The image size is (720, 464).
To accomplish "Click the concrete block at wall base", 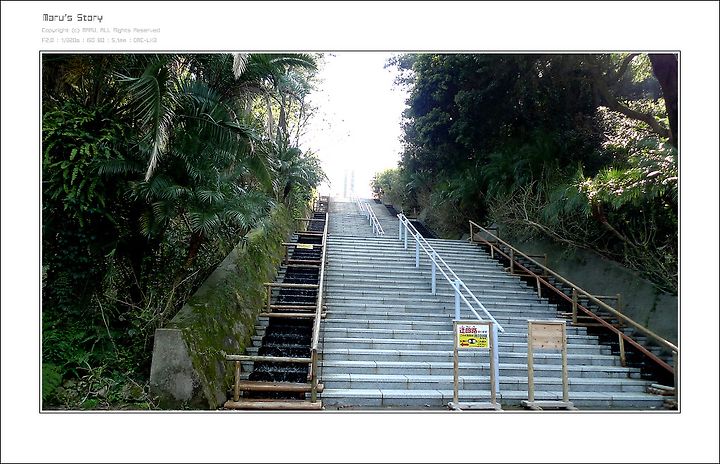I will click(x=172, y=368).
